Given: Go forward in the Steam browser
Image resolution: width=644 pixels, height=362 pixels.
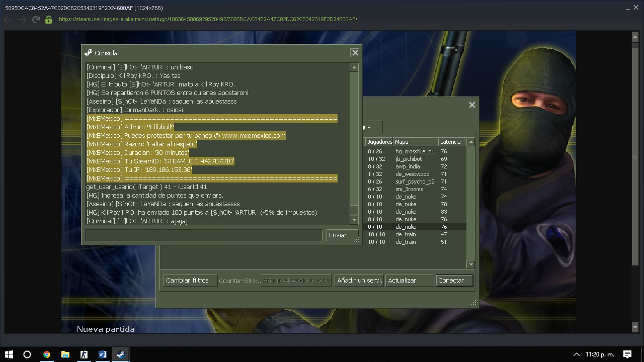Looking at the screenshot, I should point(22,20).
